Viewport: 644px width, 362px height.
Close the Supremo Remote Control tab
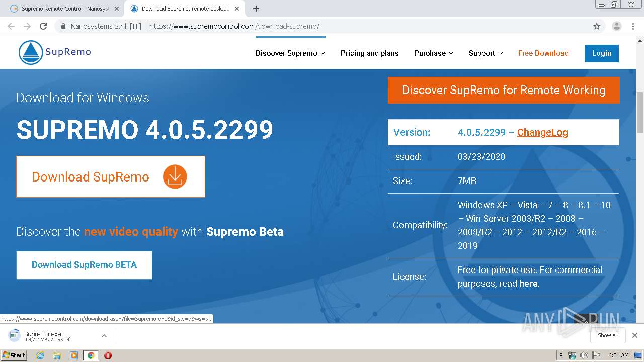(x=117, y=9)
